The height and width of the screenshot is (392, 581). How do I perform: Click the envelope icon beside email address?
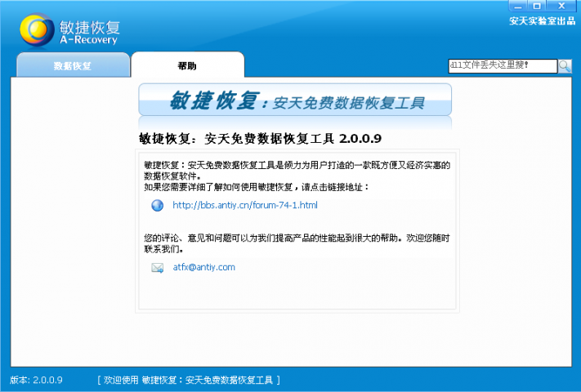pyautogui.click(x=158, y=268)
